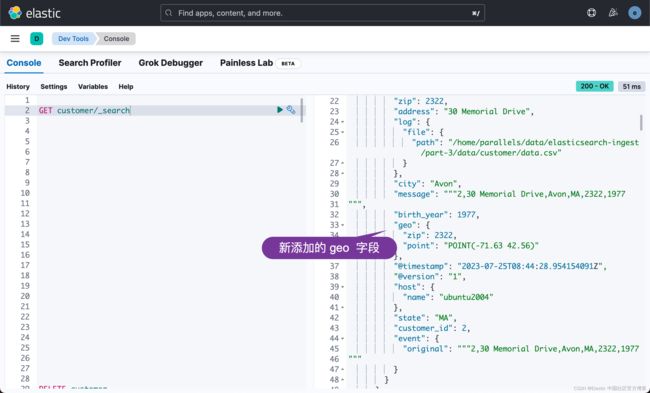Screen dimensions: 650x393
Task: Click the "@version": "1" line
Action: (x=429, y=277)
